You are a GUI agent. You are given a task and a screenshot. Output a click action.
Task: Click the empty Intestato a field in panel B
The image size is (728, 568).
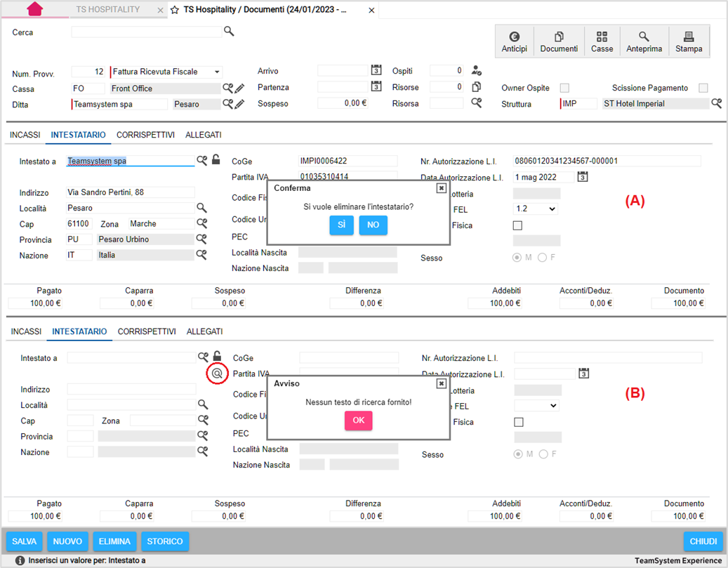click(x=131, y=357)
